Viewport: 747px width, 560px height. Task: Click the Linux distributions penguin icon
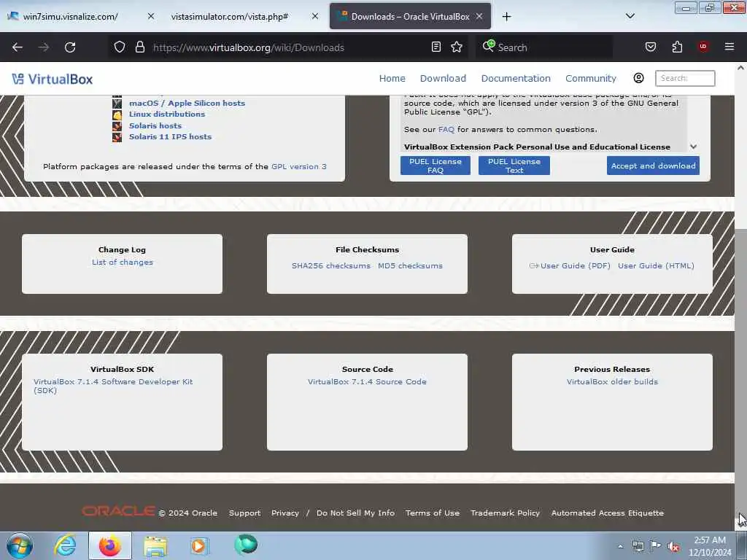pyautogui.click(x=117, y=114)
